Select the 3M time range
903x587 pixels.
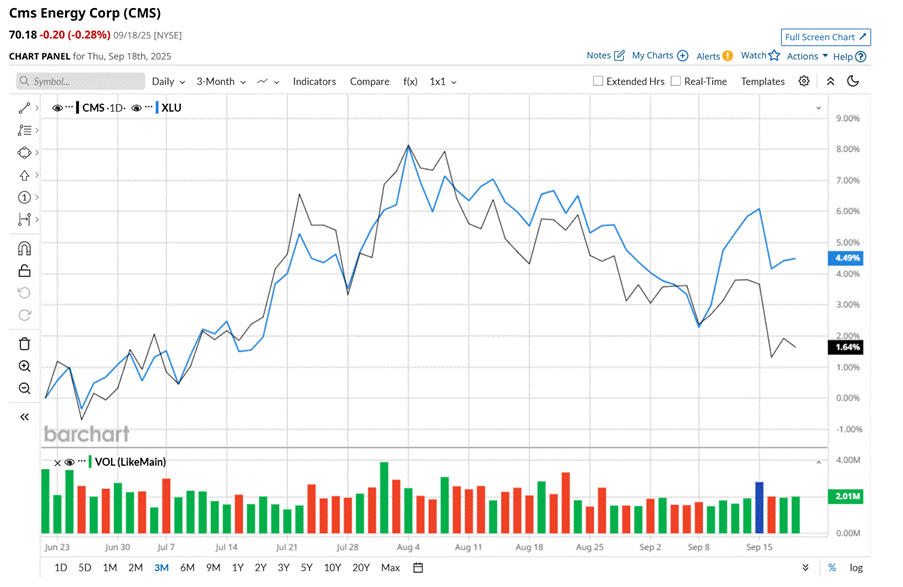[x=161, y=567]
